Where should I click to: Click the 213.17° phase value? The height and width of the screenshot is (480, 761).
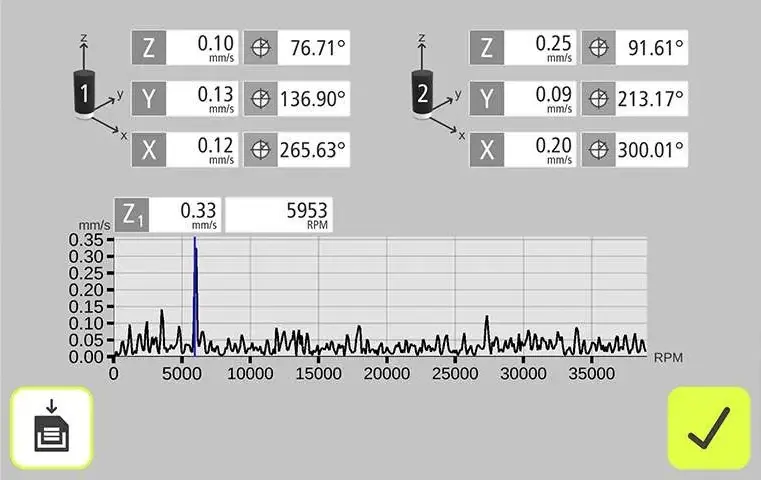coord(651,99)
